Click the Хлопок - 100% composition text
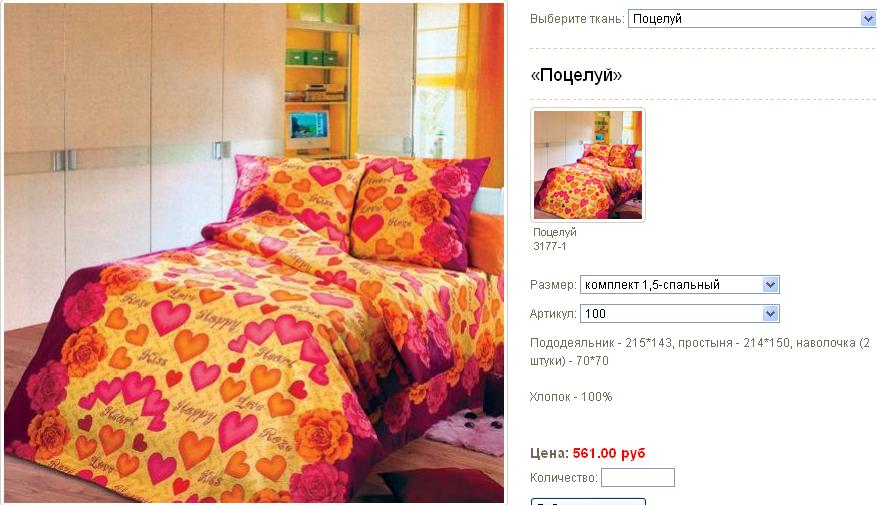This screenshot has height=505, width=877. pyautogui.click(x=571, y=397)
